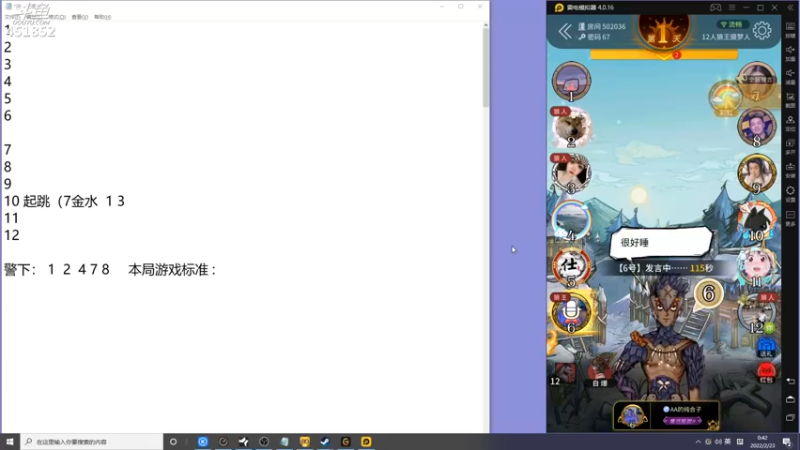800x450 pixels.
Task: Select player 10 black cat avatar
Action: (x=757, y=220)
